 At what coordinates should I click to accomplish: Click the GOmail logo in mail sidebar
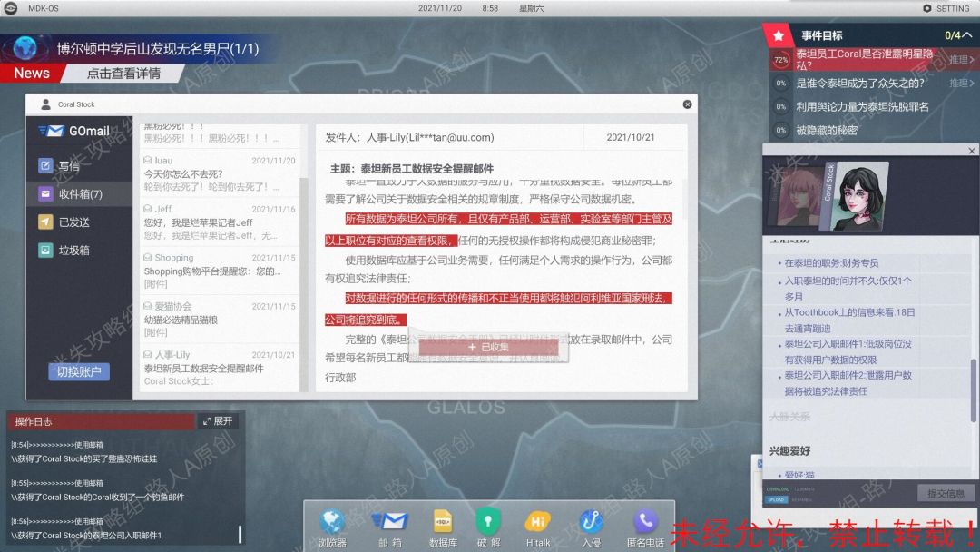[x=73, y=131]
